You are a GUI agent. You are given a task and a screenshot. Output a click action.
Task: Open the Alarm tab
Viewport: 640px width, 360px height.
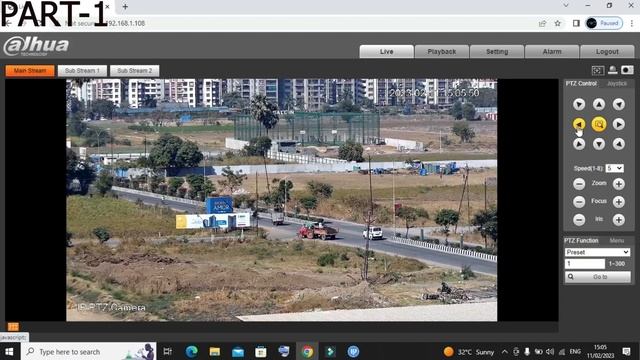coord(552,52)
